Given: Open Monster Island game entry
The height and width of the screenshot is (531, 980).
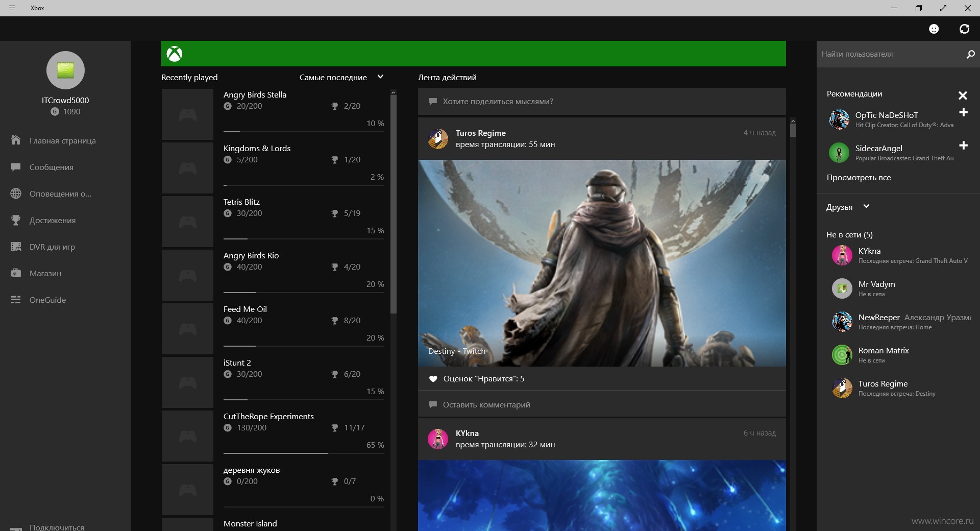Looking at the screenshot, I should 274,524.
